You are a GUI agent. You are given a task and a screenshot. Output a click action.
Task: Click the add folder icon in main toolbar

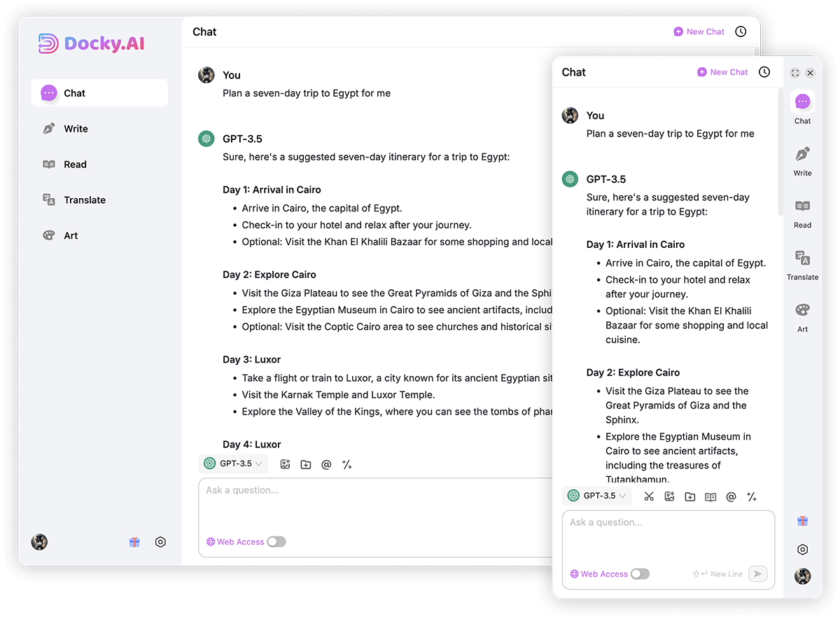306,464
